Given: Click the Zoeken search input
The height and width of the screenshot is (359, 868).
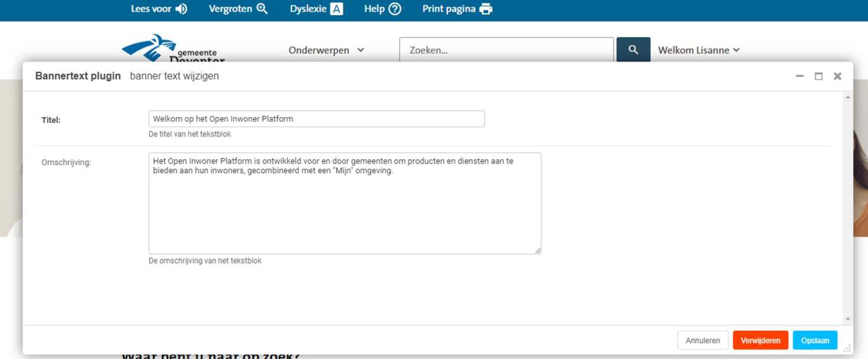Looking at the screenshot, I should tap(506, 50).
